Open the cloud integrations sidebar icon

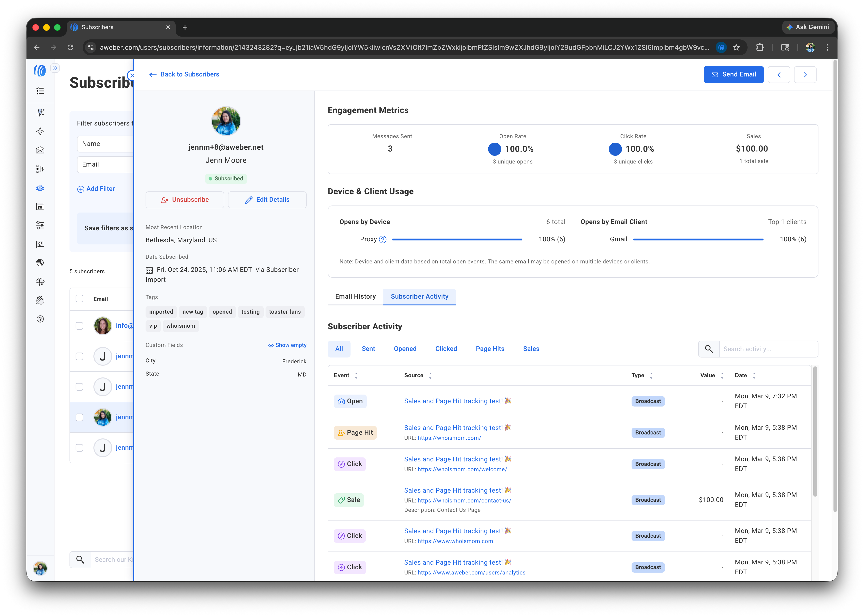coord(40,281)
